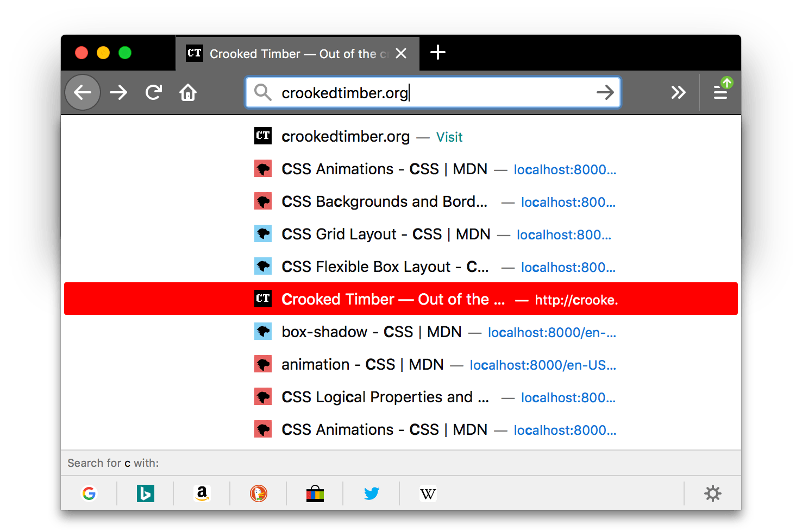Click localhost:8000/en-US URL on animation row
The height and width of the screenshot is (532, 802).
543,365
